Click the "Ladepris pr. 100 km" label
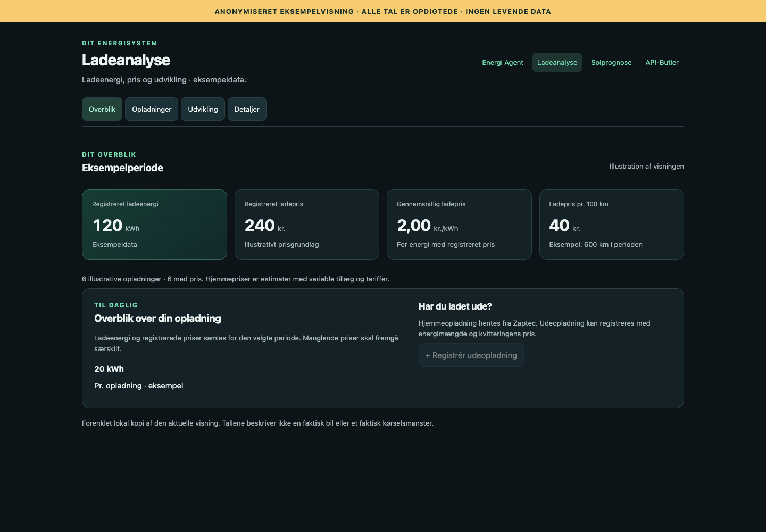The width and height of the screenshot is (766, 532). point(579,204)
